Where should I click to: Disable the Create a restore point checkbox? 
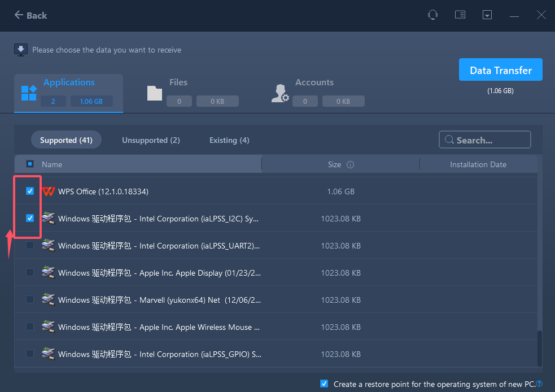tap(324, 384)
